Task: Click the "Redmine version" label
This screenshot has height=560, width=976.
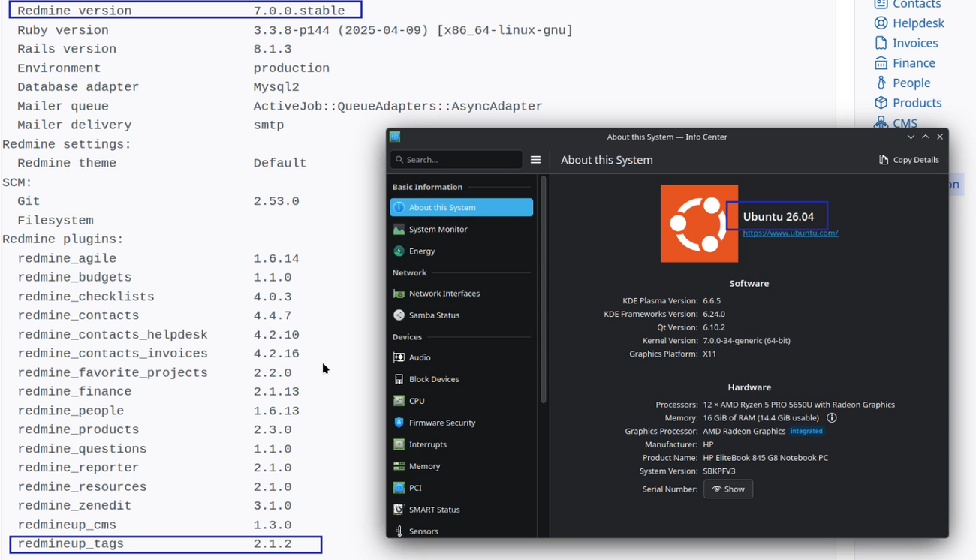Action: [x=74, y=11]
